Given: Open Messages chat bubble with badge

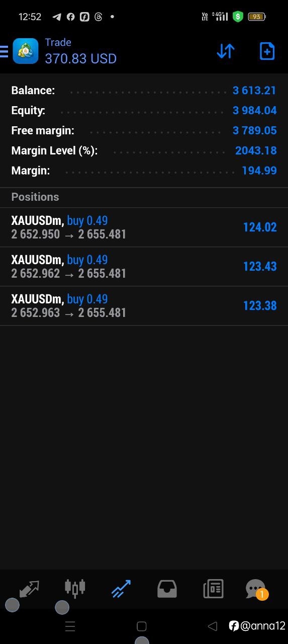Looking at the screenshot, I should click(256, 589).
